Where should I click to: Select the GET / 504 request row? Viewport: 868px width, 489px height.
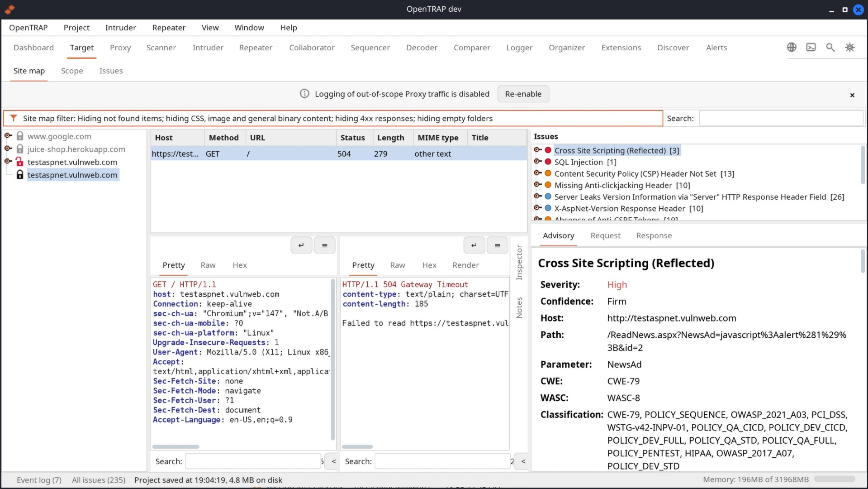(339, 153)
